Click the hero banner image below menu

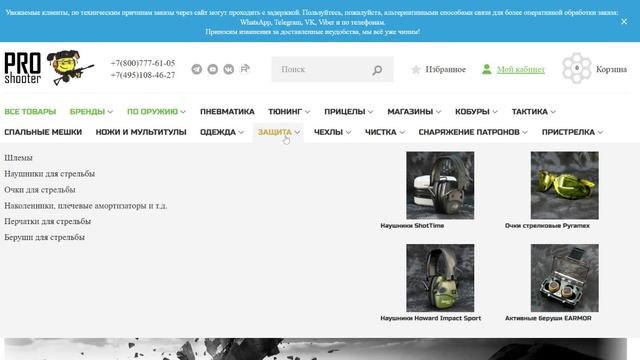(x=316, y=349)
